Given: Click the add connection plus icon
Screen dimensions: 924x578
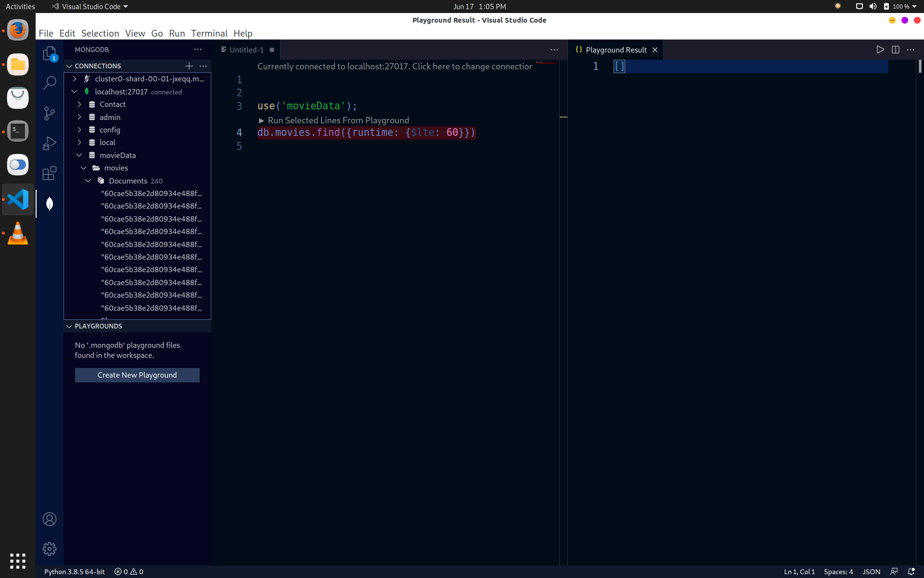Looking at the screenshot, I should [189, 66].
